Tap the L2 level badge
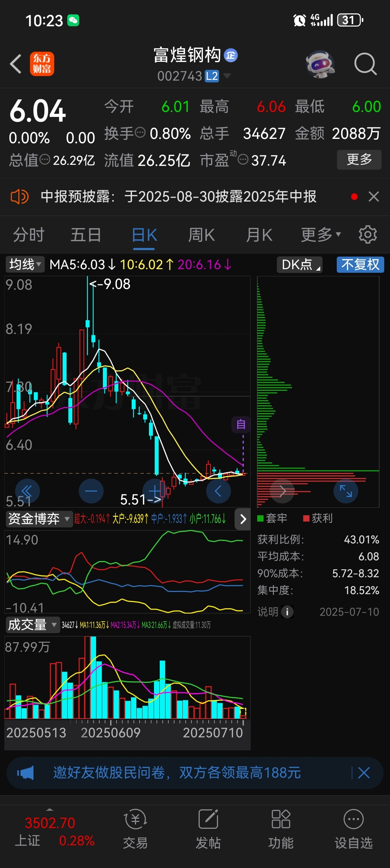The height and width of the screenshot is (868, 390). pyautogui.click(x=212, y=76)
